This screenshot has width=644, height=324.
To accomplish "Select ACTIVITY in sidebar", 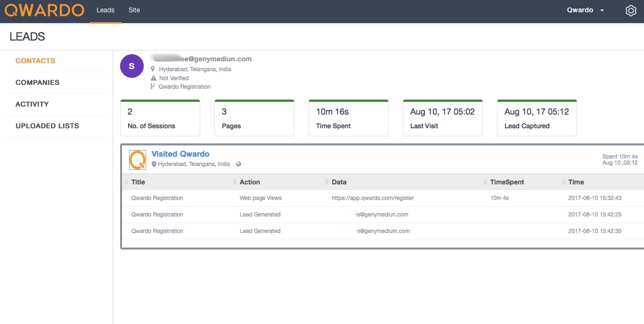I will coord(32,104).
